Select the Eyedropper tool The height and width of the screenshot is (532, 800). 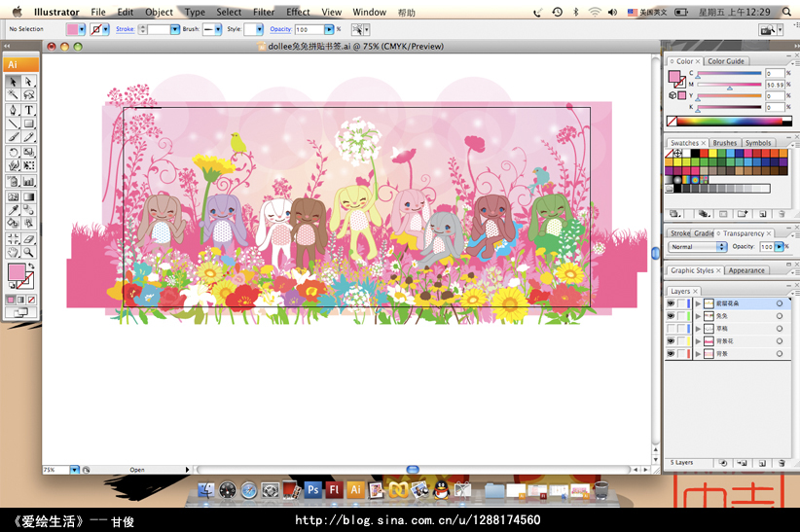click(x=14, y=210)
